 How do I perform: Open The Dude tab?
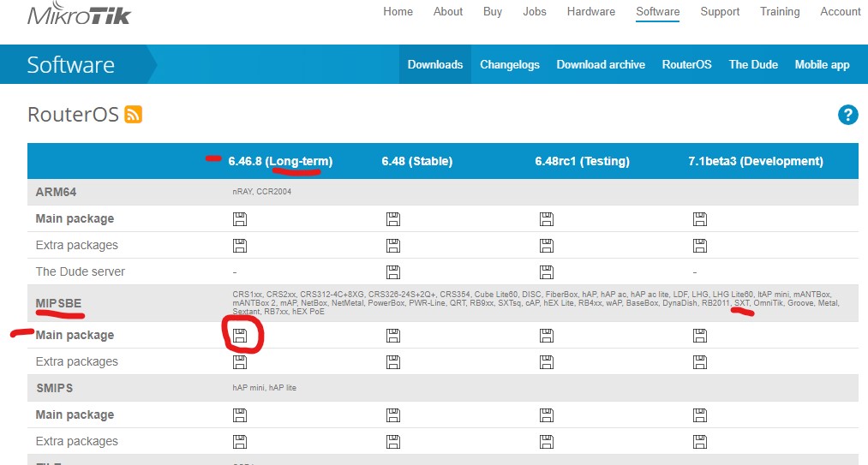753,64
